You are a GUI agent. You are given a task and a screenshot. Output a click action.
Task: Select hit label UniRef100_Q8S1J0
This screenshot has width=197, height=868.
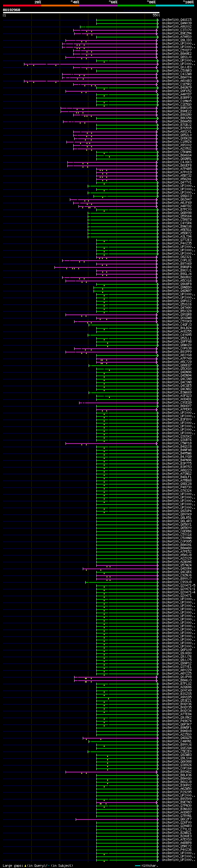click(176, 57)
